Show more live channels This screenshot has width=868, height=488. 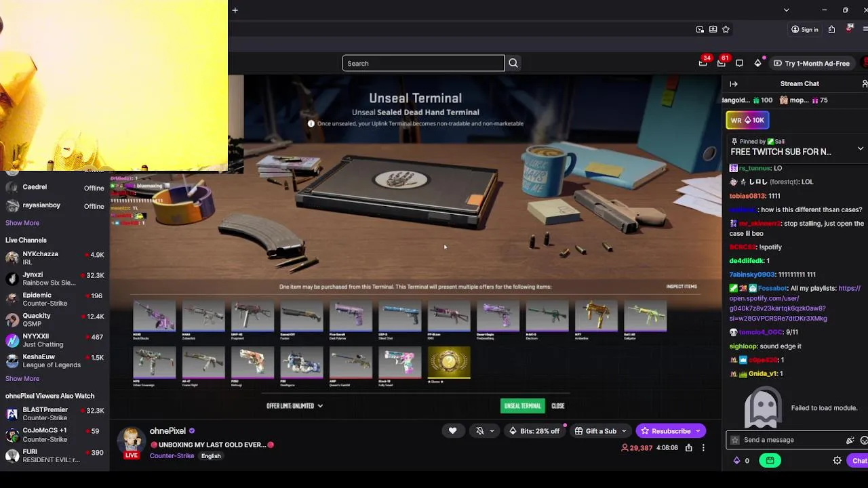[22, 379]
